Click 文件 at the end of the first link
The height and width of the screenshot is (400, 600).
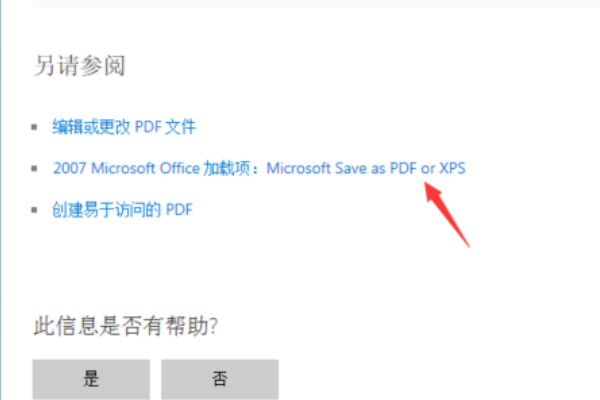click(181, 127)
